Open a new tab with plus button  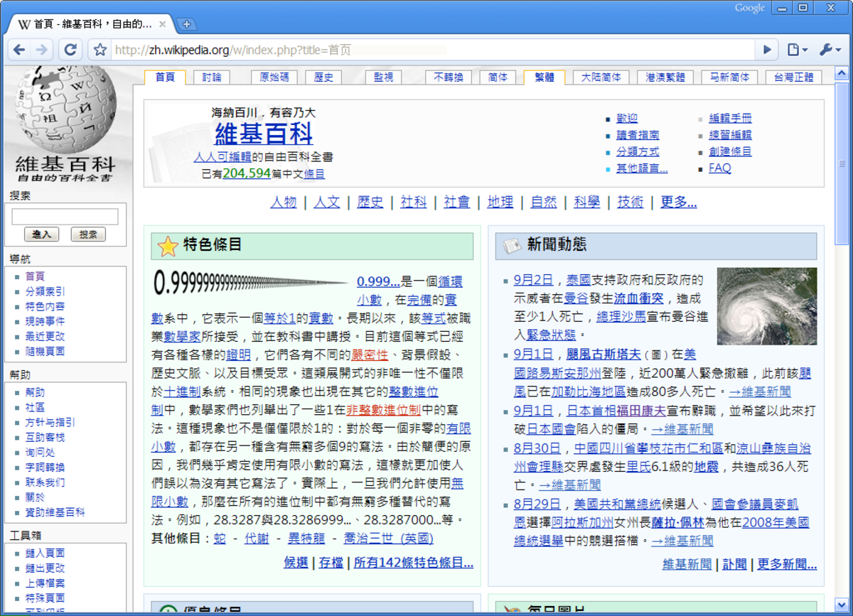pos(186,24)
